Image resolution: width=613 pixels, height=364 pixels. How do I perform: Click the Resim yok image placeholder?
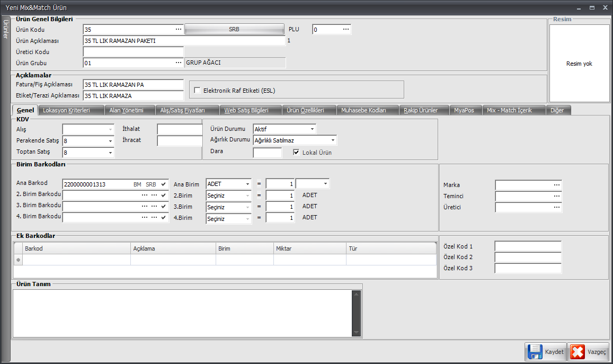coord(580,64)
